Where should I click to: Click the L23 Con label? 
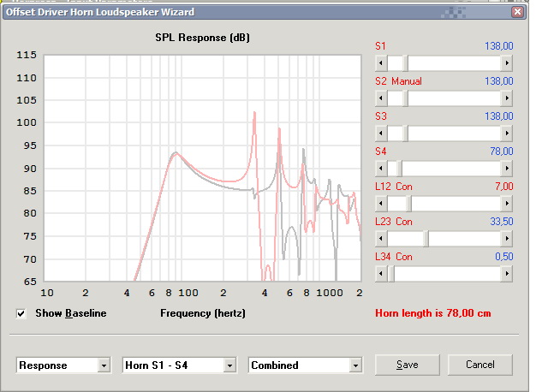click(x=394, y=222)
